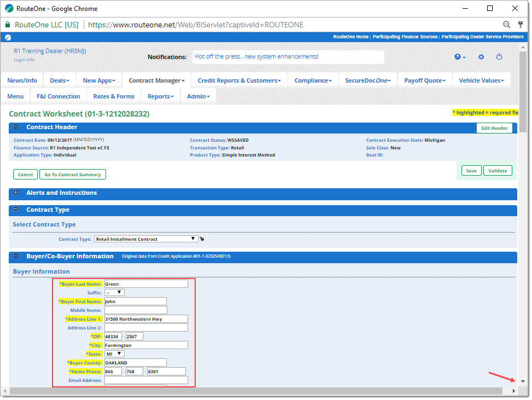Open the buyer State dropdown
Screen dimensions: 532x400
coord(114,354)
